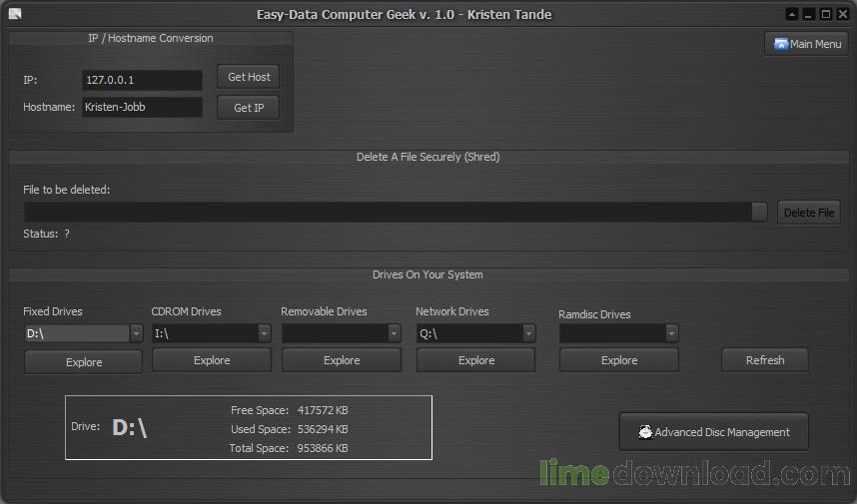This screenshot has height=504, width=857.
Task: Click the large D:\ drive label
Action: click(130, 427)
